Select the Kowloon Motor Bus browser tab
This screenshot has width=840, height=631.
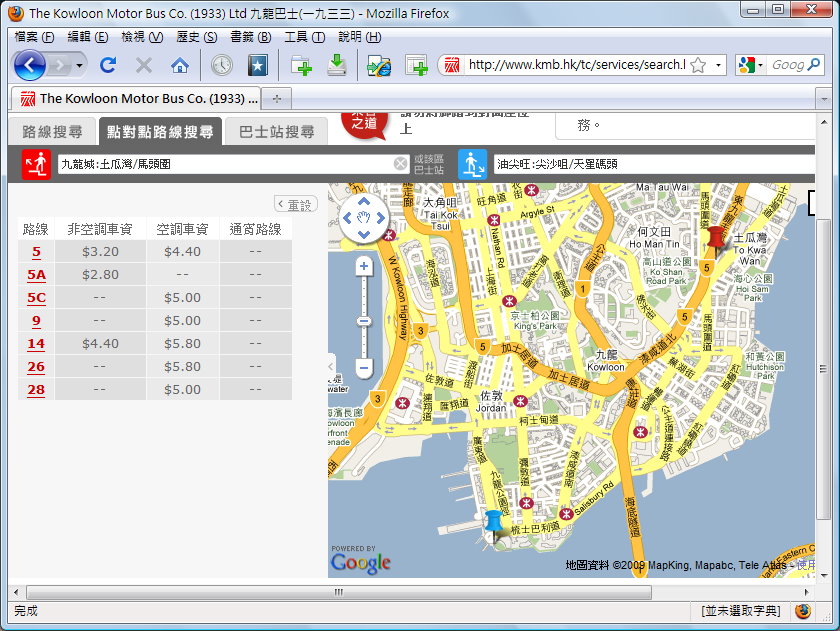pos(136,99)
